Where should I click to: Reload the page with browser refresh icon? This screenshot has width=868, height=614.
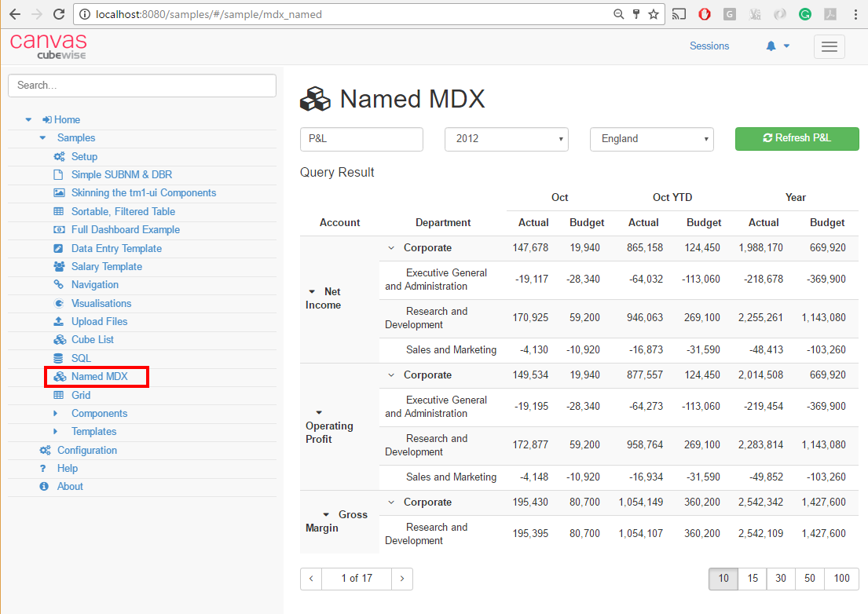pyautogui.click(x=58, y=14)
